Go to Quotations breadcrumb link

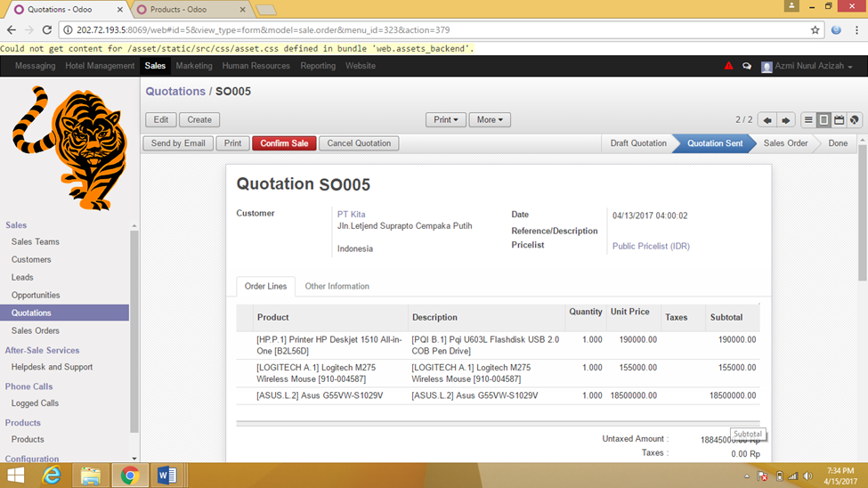(x=175, y=92)
